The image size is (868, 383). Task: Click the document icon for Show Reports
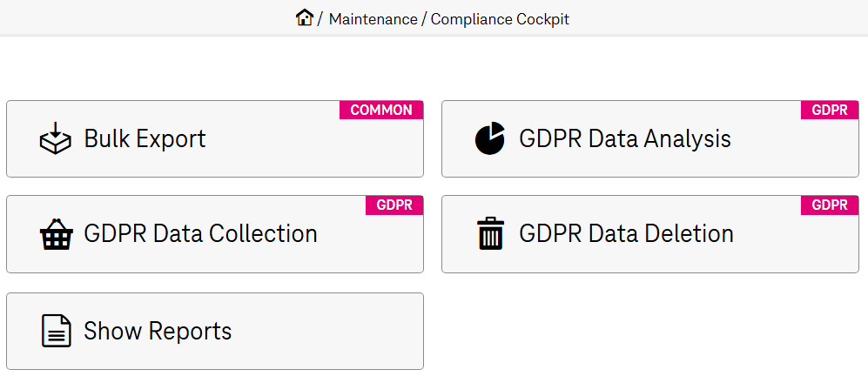[56, 332]
